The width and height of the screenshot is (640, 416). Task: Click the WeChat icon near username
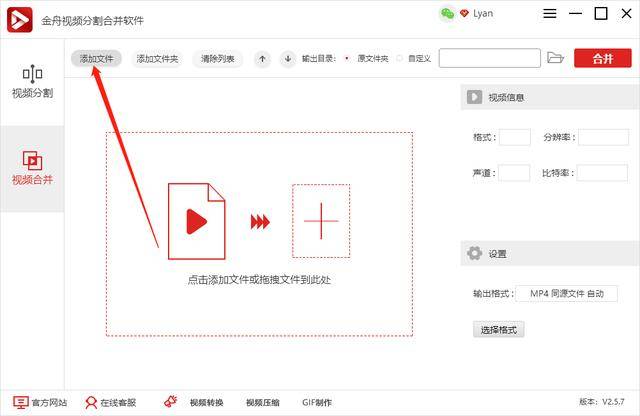click(x=447, y=14)
